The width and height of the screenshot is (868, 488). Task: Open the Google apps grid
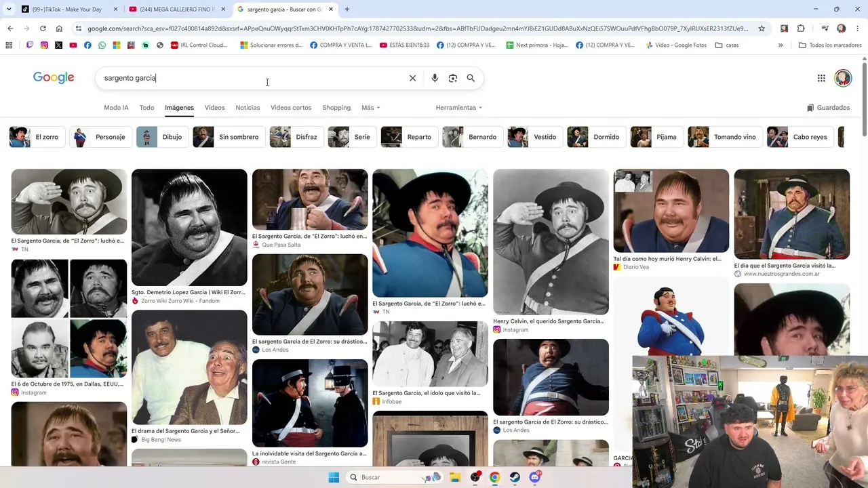tap(821, 78)
